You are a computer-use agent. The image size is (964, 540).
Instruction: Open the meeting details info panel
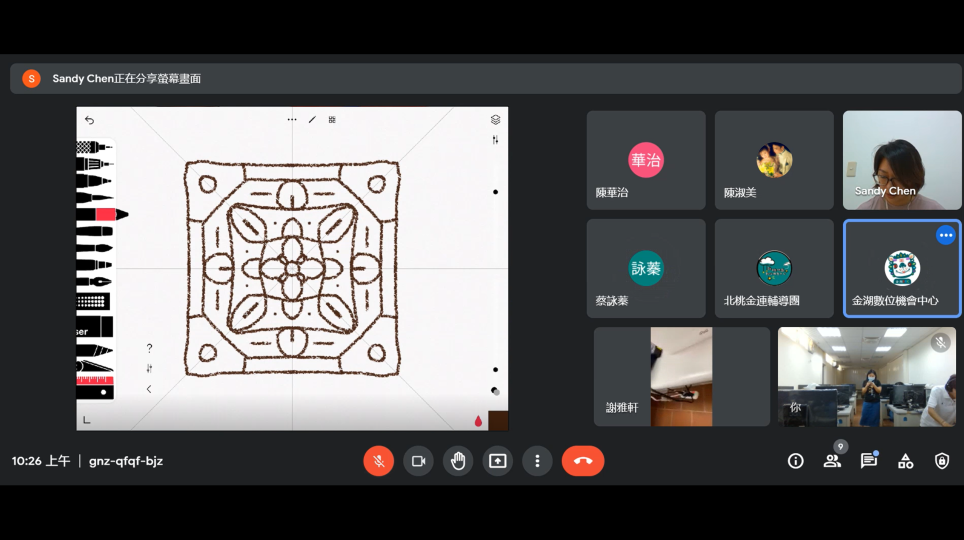coord(796,461)
